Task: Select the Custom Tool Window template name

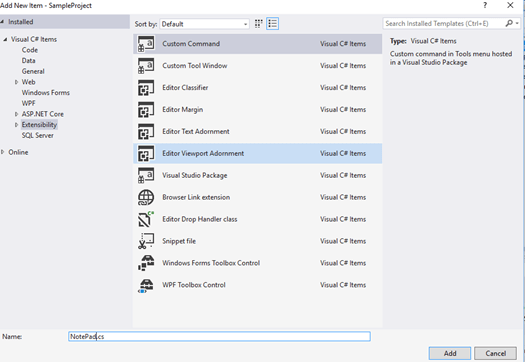Action: [195, 66]
